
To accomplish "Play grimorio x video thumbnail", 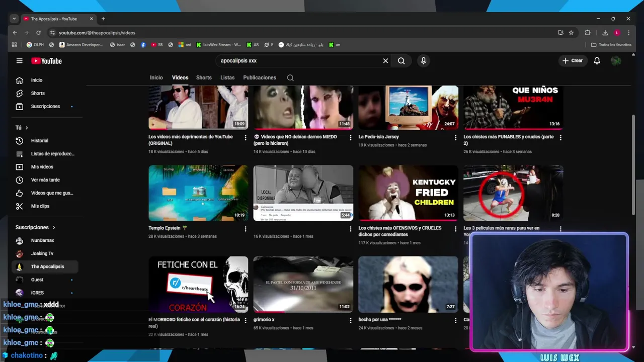I will [x=303, y=285].
